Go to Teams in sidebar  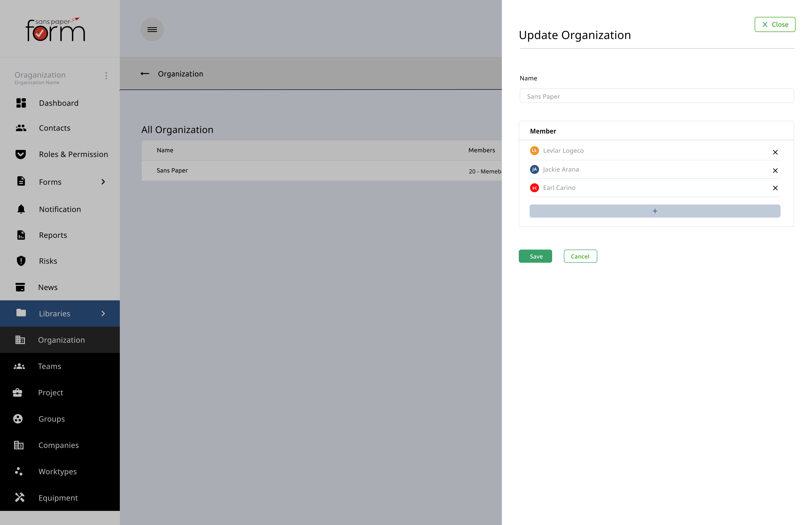tap(49, 366)
